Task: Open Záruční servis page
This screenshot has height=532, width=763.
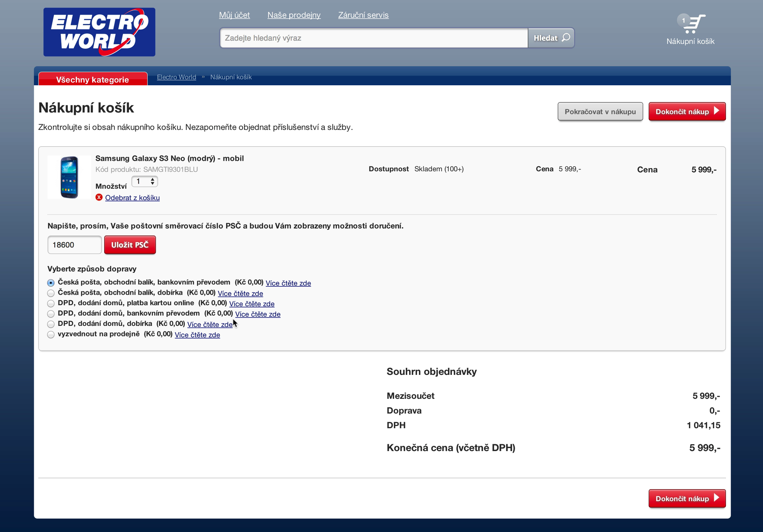Action: coord(363,15)
